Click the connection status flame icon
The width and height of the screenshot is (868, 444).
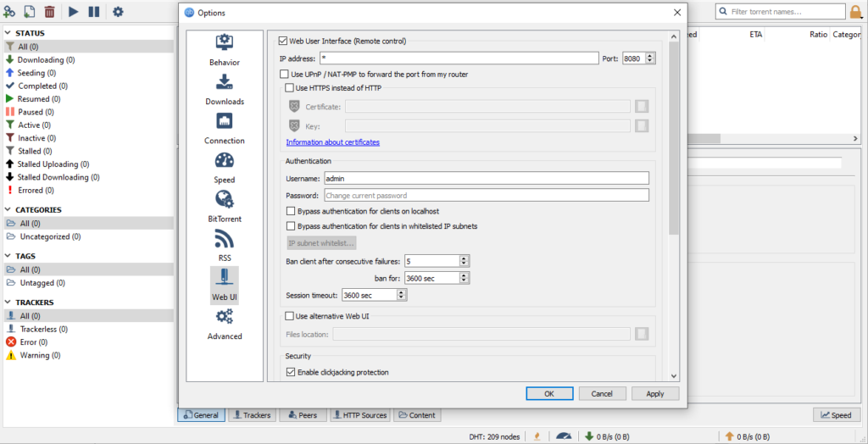[x=537, y=436]
